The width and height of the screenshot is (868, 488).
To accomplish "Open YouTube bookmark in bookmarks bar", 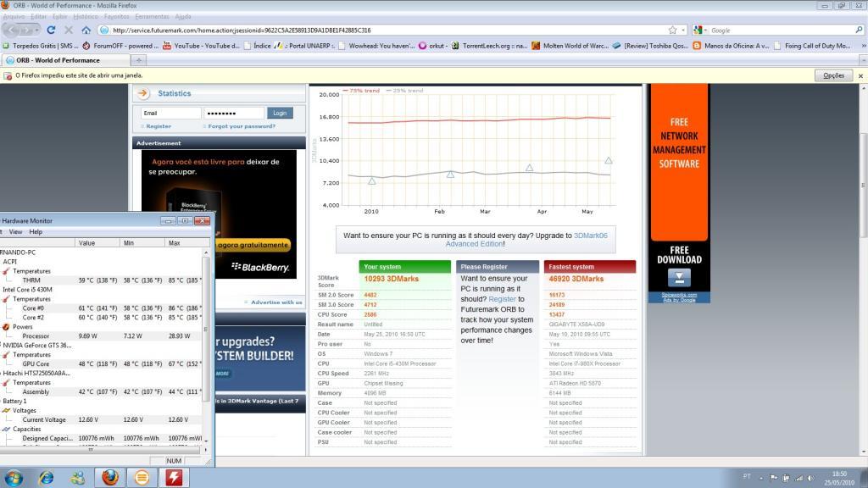I will coord(202,46).
